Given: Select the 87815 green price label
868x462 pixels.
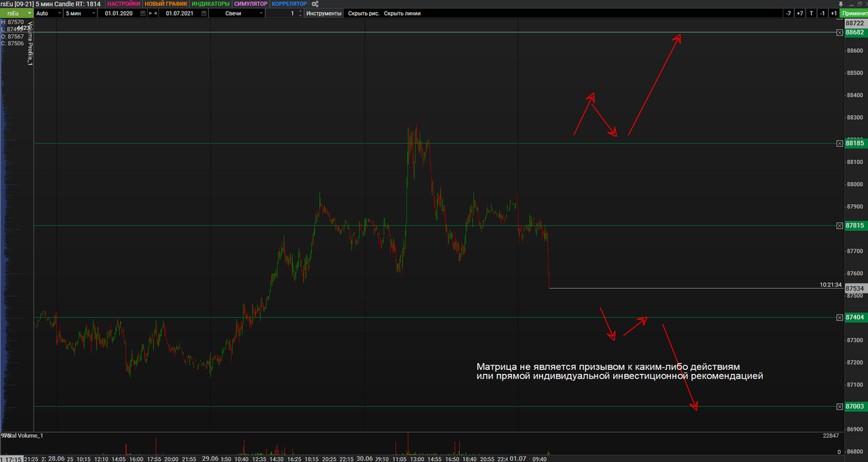Looking at the screenshot, I should (855, 225).
